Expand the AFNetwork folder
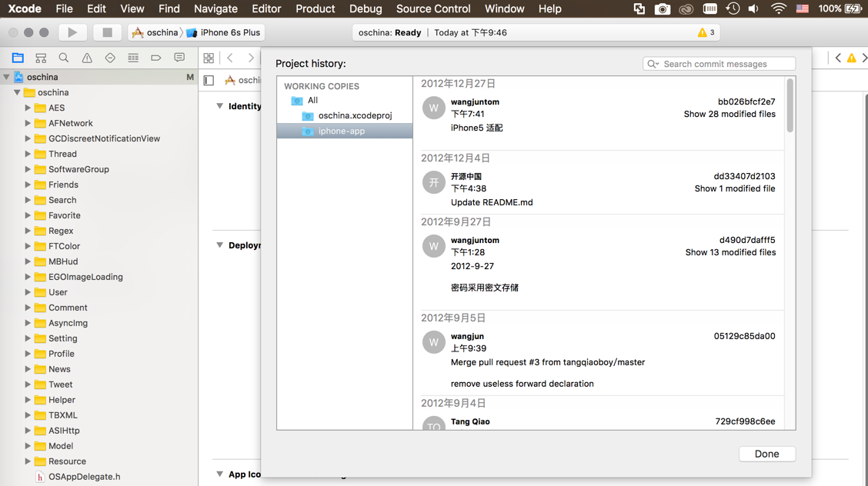Screen dimensions: 868x486 [27, 123]
